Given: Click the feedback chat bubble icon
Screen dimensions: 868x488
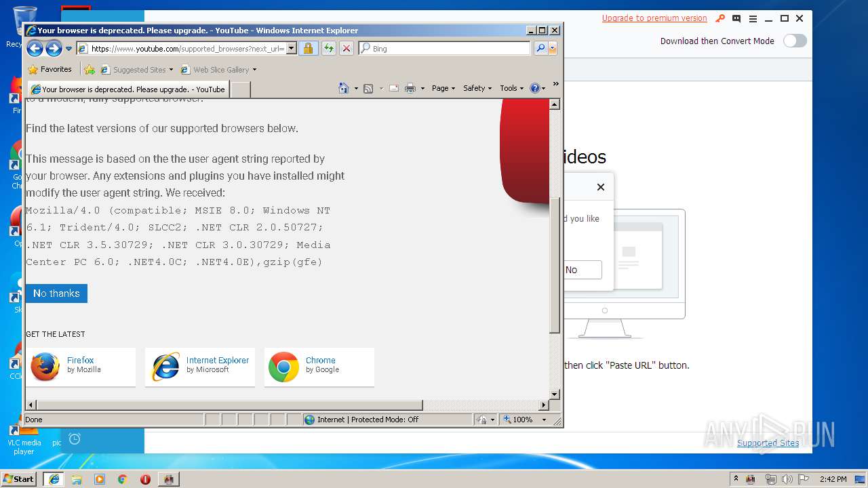Looking at the screenshot, I should [736, 18].
